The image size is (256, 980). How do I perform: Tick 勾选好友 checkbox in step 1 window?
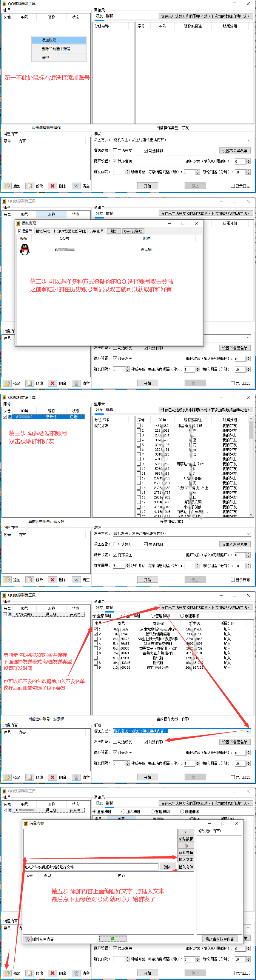coord(115,151)
